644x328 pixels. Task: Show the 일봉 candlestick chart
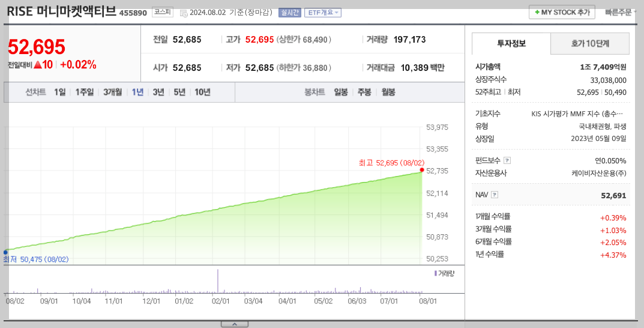point(341,92)
